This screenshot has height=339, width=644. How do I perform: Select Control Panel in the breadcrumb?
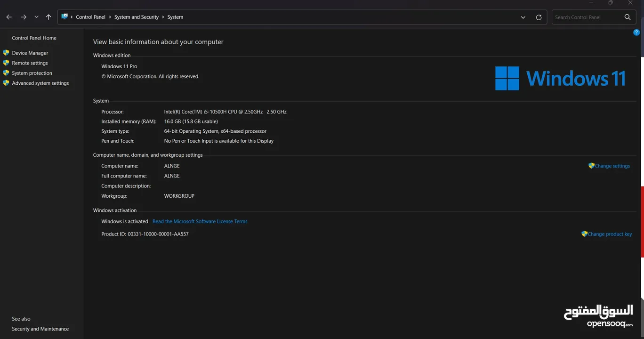click(x=90, y=17)
